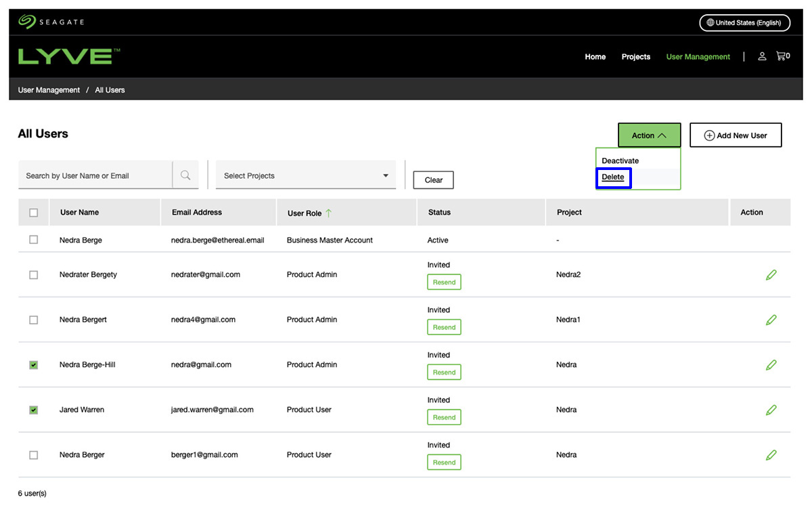Screen dimensions: 812x512
Task: Click Business Master Account role cell
Action: tap(330, 240)
